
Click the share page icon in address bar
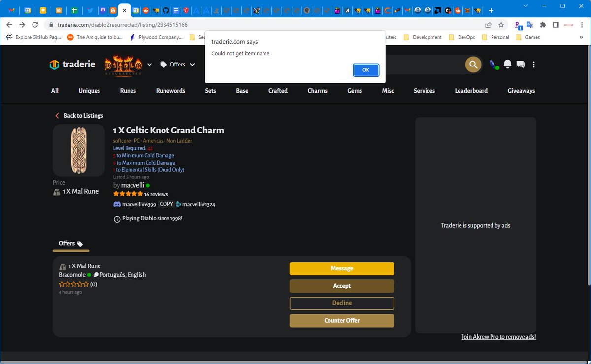[x=488, y=25]
